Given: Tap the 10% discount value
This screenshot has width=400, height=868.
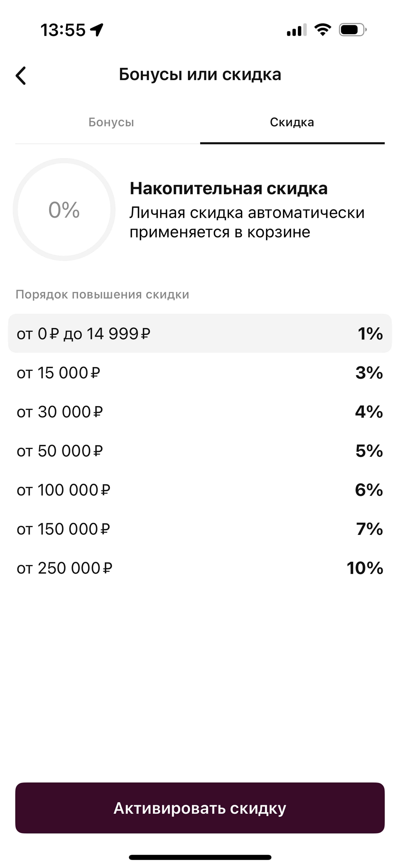Looking at the screenshot, I should click(365, 568).
